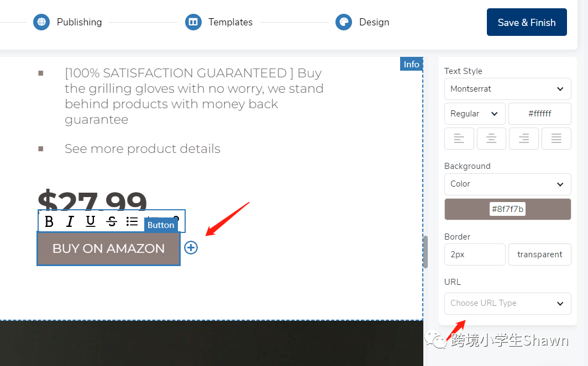This screenshot has width=588, height=366.
Task: Click the #8f7f7b background color swatch
Action: (508, 209)
